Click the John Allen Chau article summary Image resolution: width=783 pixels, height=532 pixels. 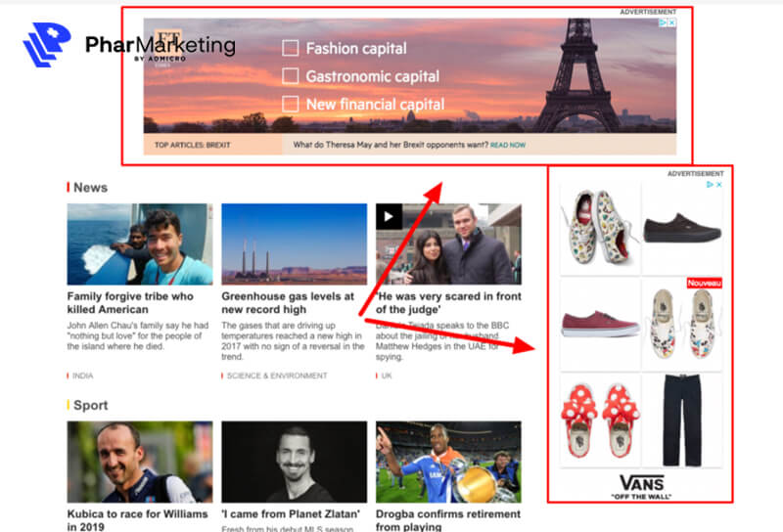point(138,335)
